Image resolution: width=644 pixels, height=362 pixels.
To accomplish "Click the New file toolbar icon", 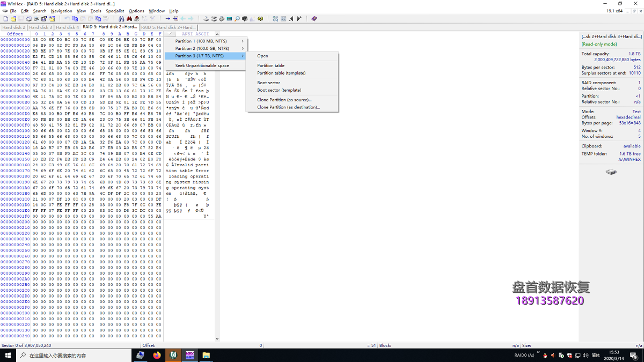I will (5, 18).
